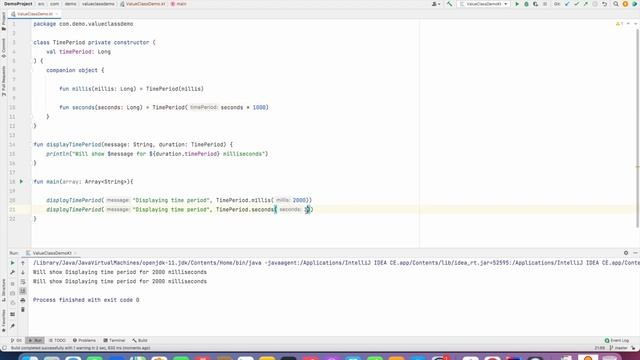Click Git update project blue arrow icon
640x360 pixels.
(567, 4)
